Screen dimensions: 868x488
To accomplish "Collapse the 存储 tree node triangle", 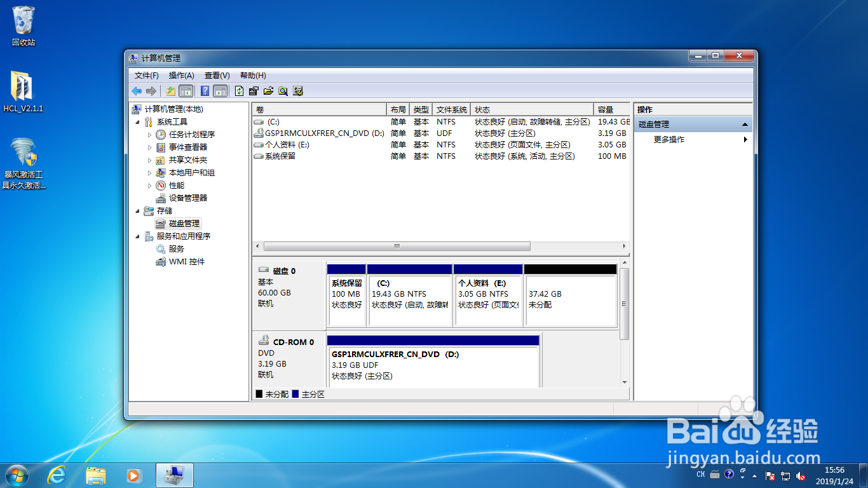I will tap(138, 210).
